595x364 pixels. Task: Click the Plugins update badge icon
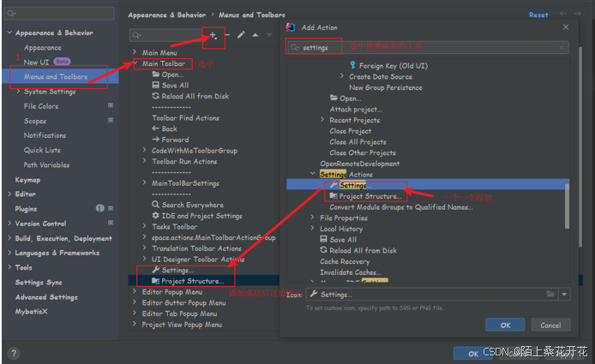click(99, 208)
